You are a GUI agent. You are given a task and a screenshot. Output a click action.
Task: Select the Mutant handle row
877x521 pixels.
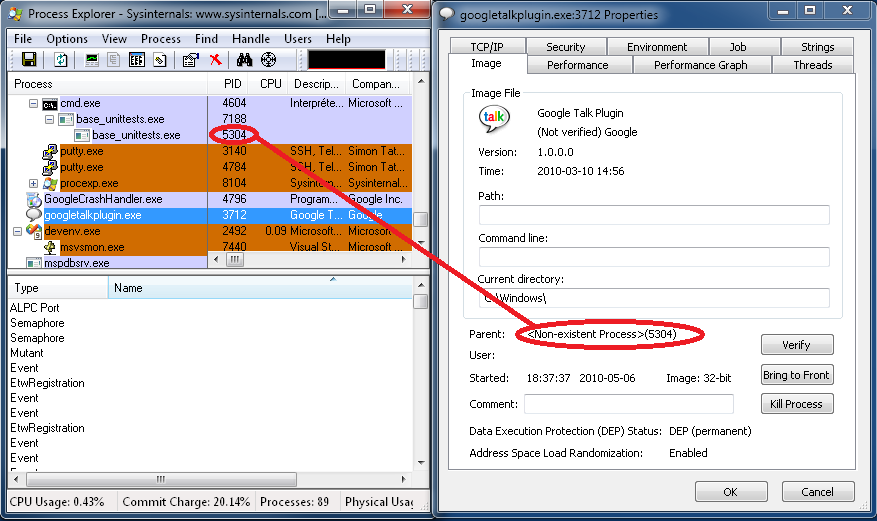(210, 353)
